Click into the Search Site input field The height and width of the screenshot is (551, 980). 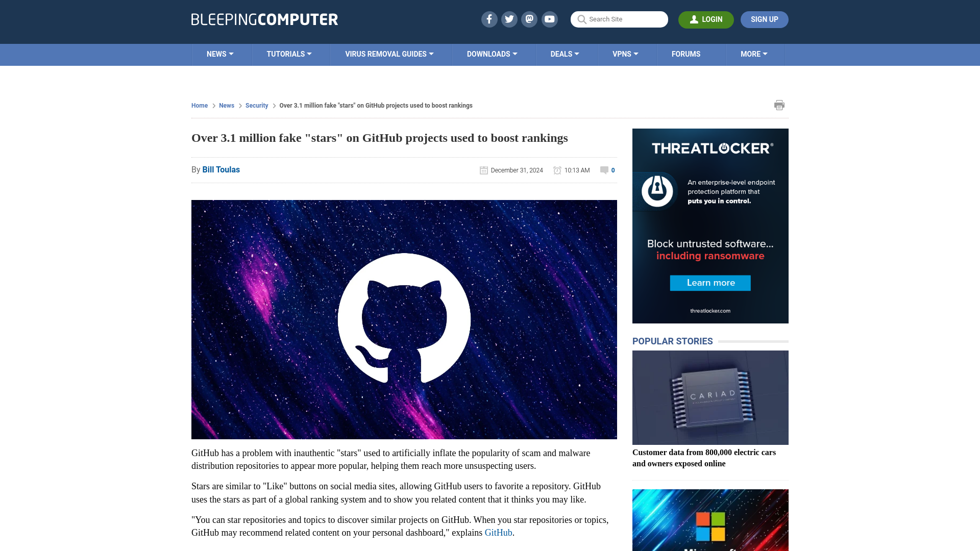click(619, 19)
